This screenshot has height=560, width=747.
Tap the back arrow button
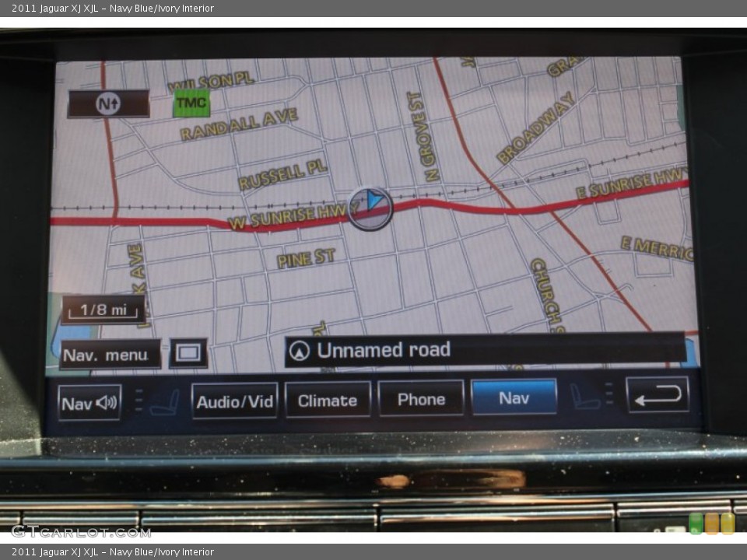click(658, 394)
